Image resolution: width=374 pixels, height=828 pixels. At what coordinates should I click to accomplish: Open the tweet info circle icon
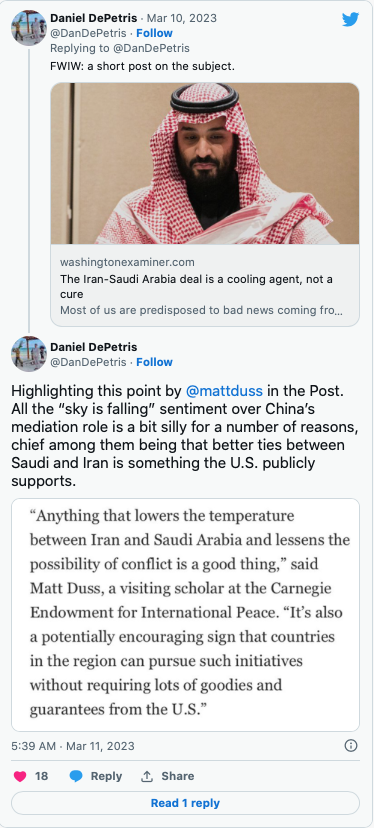point(351,746)
